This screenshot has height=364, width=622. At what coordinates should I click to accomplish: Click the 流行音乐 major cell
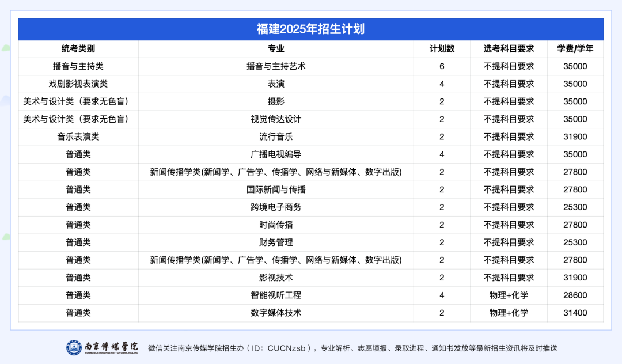click(276, 137)
